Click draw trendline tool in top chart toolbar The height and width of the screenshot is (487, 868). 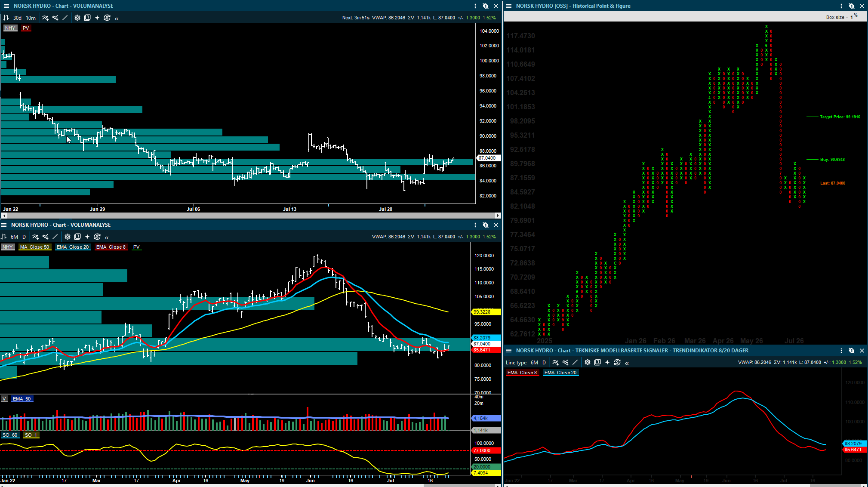(65, 18)
